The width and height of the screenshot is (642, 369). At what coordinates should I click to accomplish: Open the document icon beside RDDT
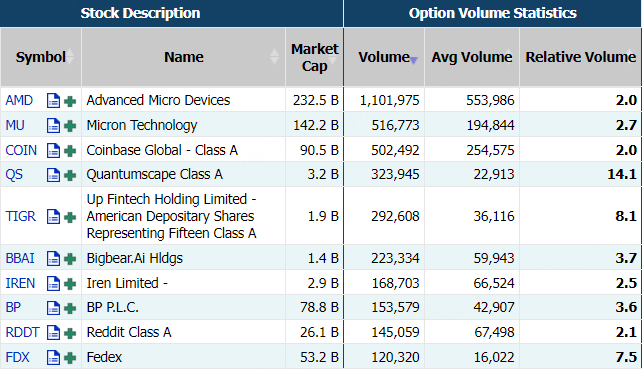click(x=53, y=333)
